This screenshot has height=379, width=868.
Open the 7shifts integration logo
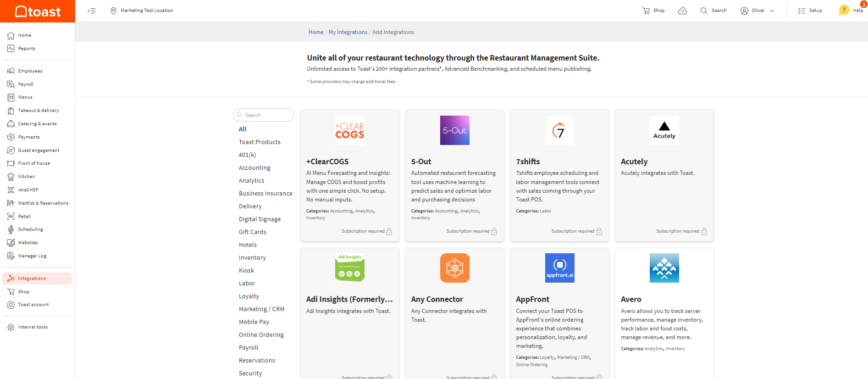tap(559, 130)
